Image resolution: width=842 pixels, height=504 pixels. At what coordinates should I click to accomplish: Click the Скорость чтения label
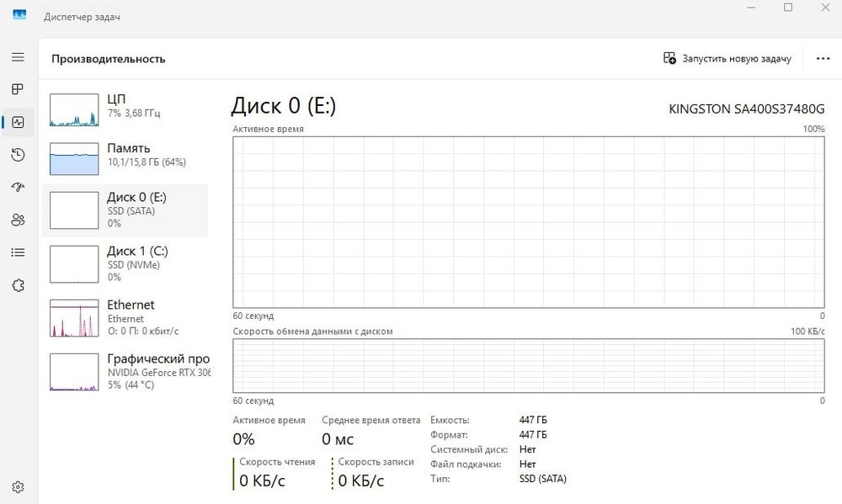click(x=277, y=462)
